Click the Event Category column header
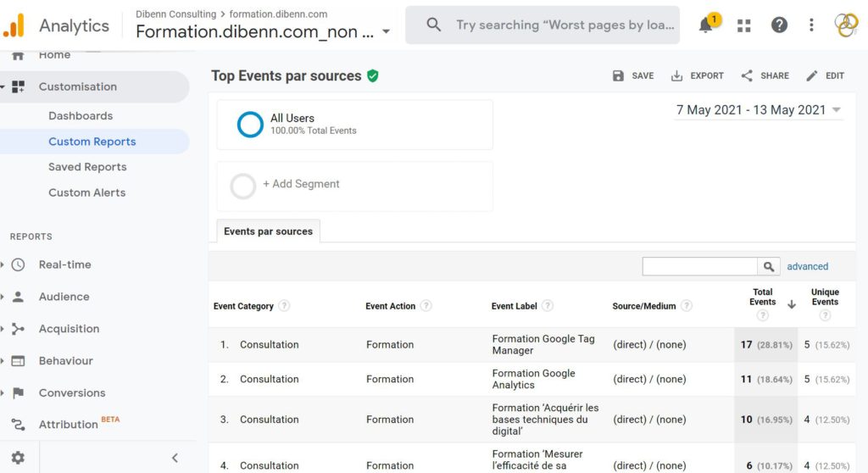868x473 pixels. pos(243,306)
